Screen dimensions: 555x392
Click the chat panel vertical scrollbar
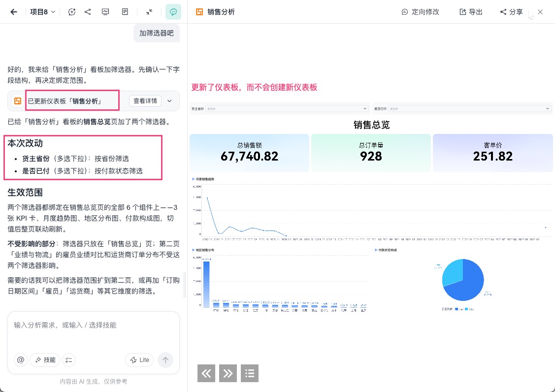pos(184,285)
